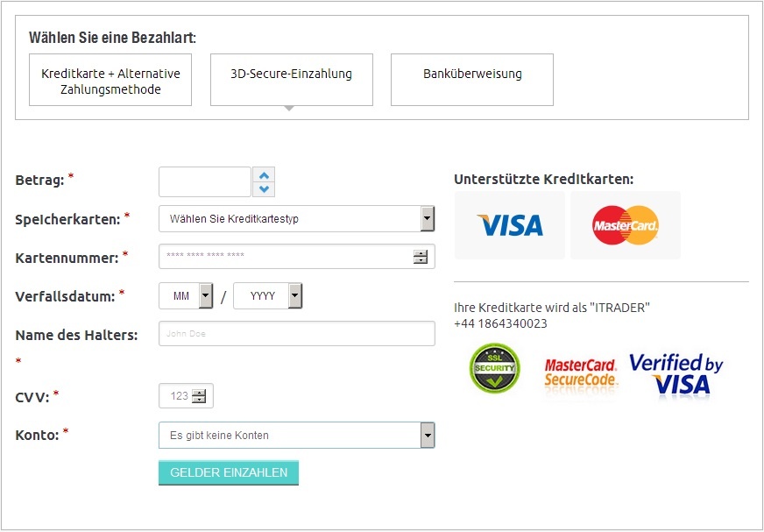Viewport: 764px width, 532px height.
Task: Click the MasterCard logo under supported cards
Action: point(625,225)
